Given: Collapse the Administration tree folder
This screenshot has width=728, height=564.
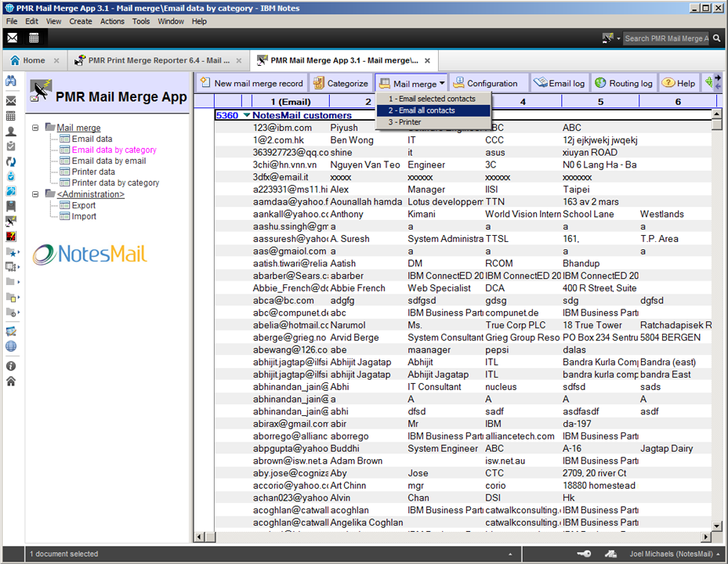Looking at the screenshot, I should click(x=36, y=194).
